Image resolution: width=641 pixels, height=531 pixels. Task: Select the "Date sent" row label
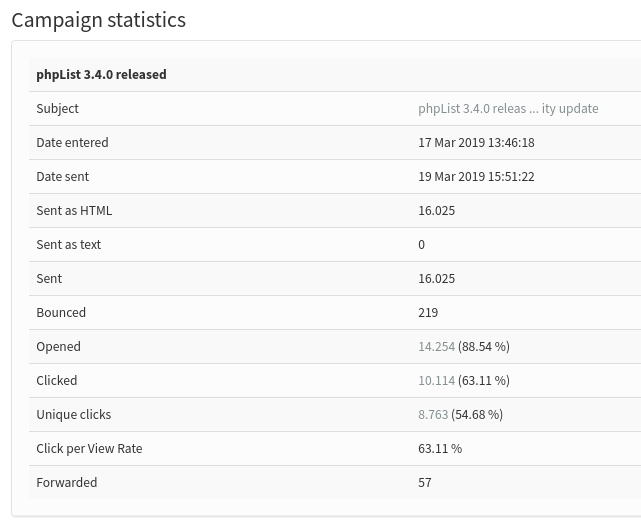click(x=62, y=177)
